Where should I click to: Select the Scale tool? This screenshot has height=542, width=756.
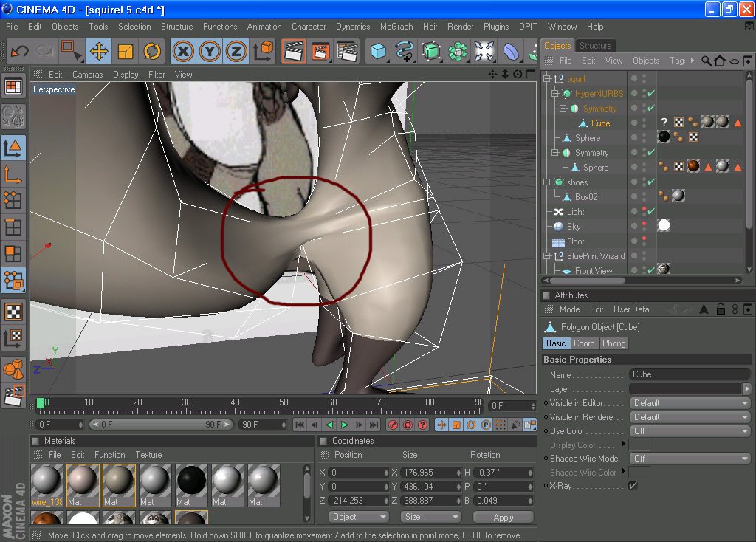point(126,51)
